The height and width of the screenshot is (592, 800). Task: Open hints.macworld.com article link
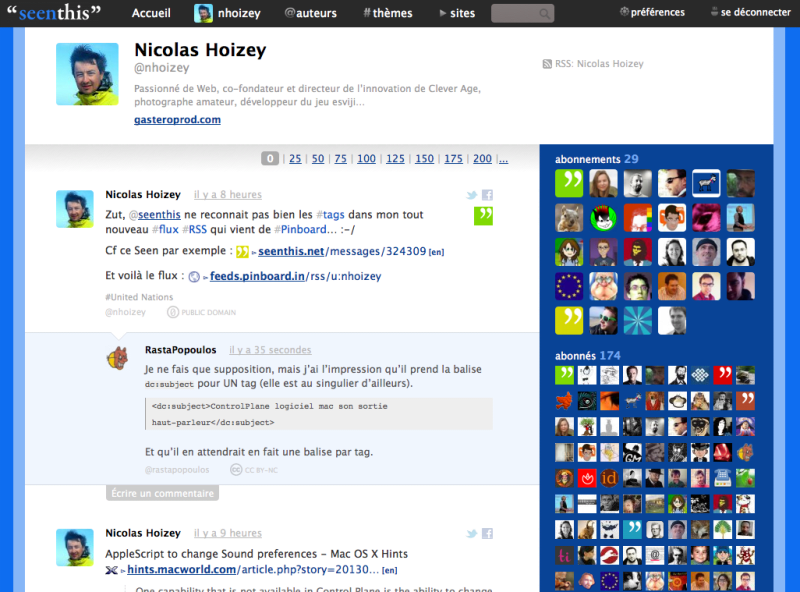coord(254,570)
